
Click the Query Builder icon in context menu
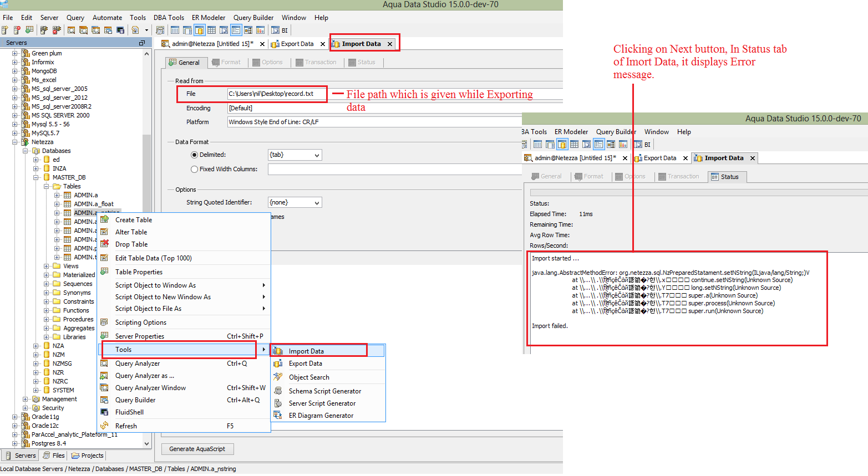pyautogui.click(x=104, y=400)
